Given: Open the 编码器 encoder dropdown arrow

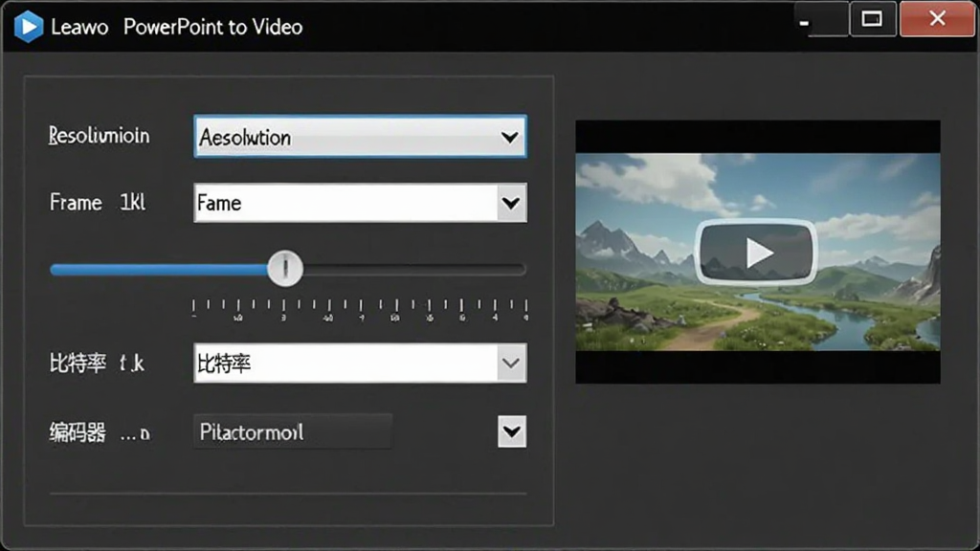Looking at the screenshot, I should 512,431.
